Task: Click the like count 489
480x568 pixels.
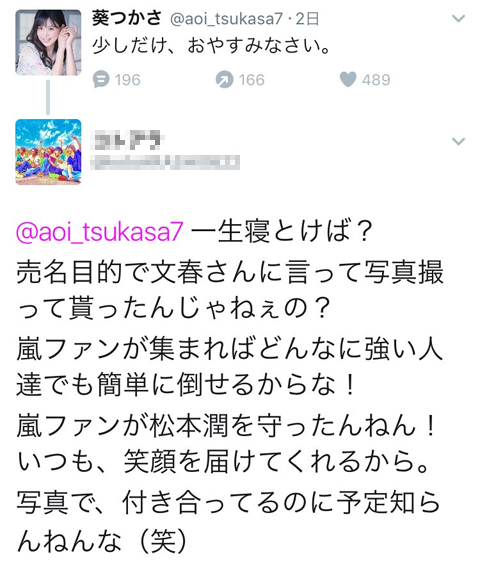Action: [x=376, y=80]
